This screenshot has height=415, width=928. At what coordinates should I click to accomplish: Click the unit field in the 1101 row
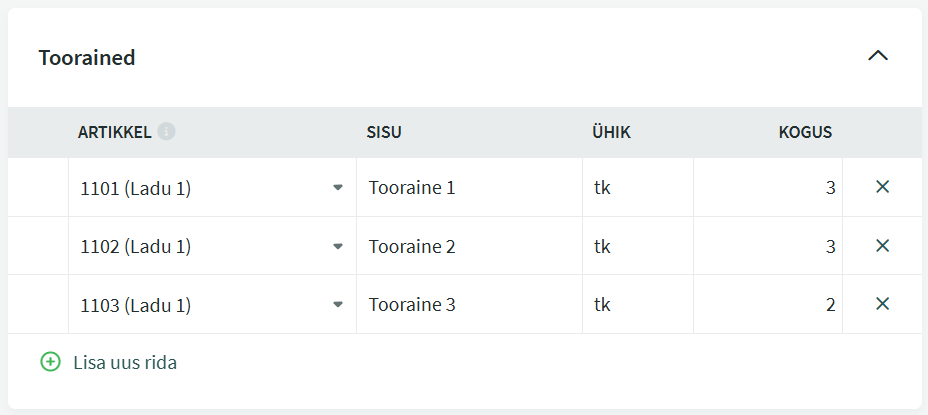pyautogui.click(x=636, y=188)
